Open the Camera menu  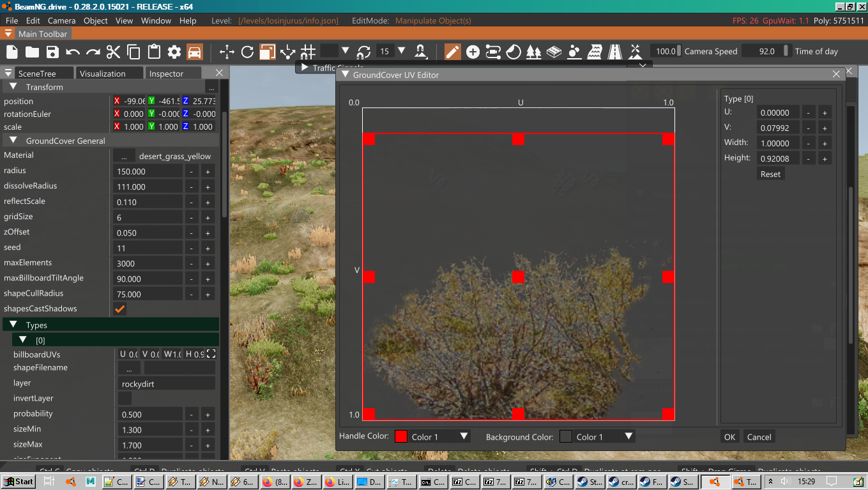61,20
